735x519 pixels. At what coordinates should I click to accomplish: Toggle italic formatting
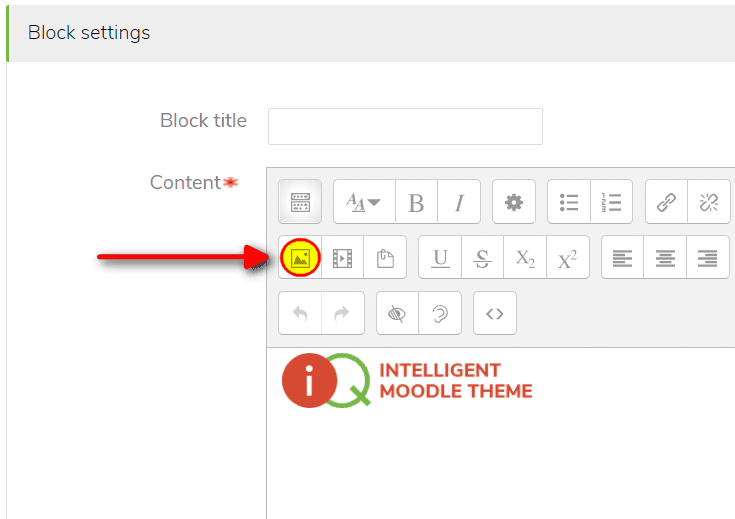[x=459, y=202]
